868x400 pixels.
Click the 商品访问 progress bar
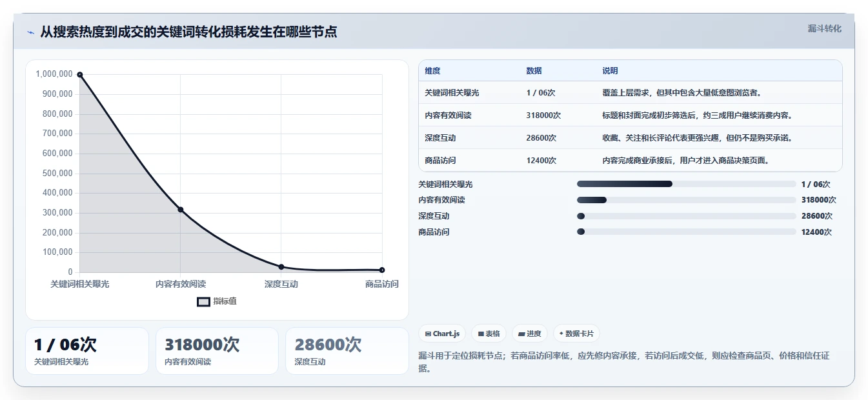(x=687, y=232)
